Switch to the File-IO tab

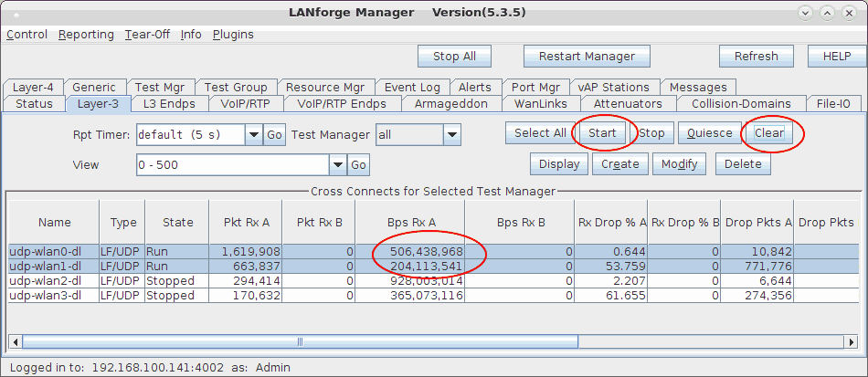click(x=832, y=104)
